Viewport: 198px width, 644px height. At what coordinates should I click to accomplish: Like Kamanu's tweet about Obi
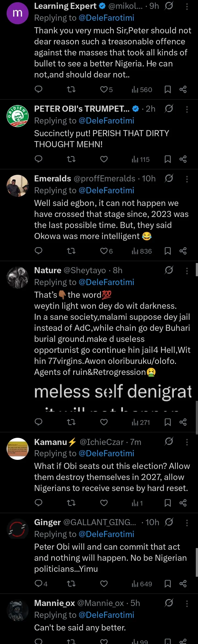click(104, 503)
